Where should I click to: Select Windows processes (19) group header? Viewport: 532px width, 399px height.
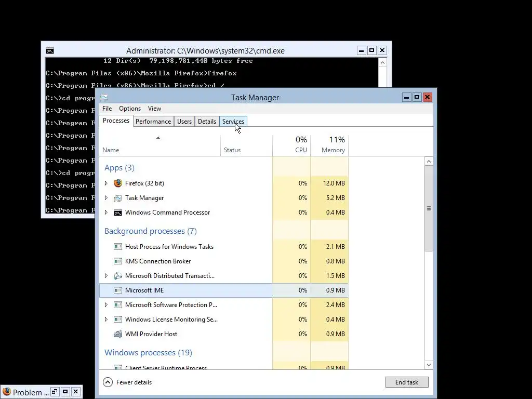(148, 353)
